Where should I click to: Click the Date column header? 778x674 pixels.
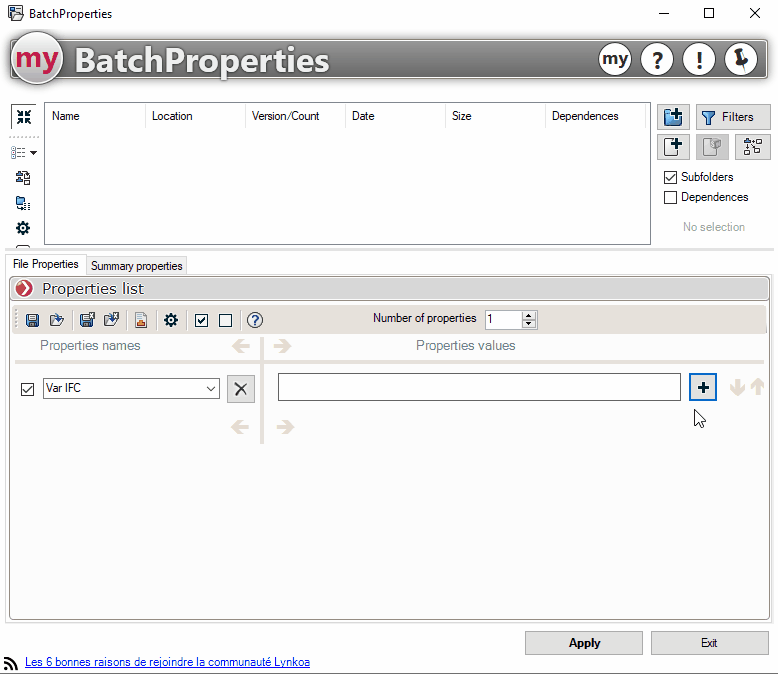pos(395,116)
